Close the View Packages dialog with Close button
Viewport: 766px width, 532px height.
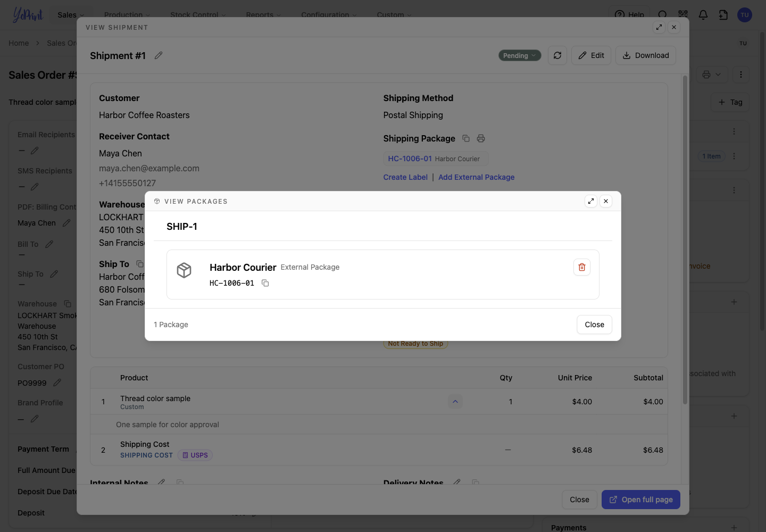pyautogui.click(x=595, y=325)
